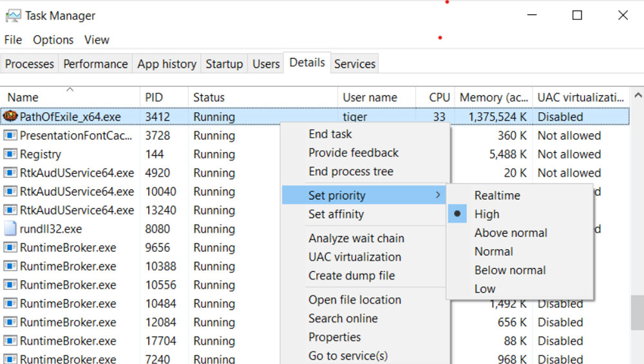Set priority to Realtime
Image resolution: width=644 pixels, height=364 pixels.
pyautogui.click(x=497, y=195)
